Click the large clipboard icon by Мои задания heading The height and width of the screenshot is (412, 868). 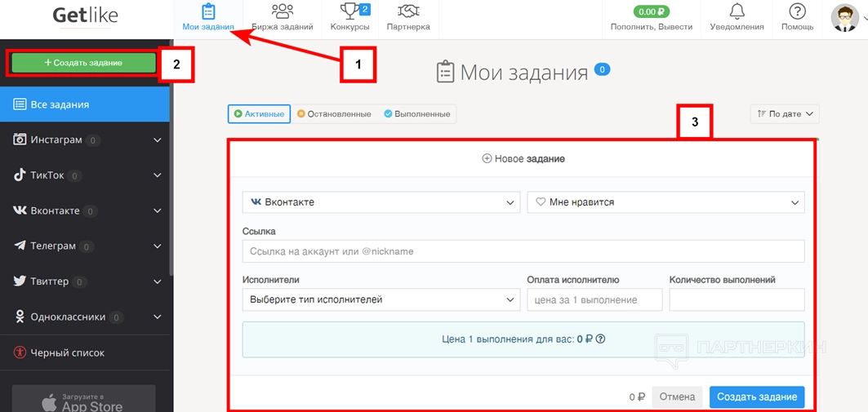446,73
